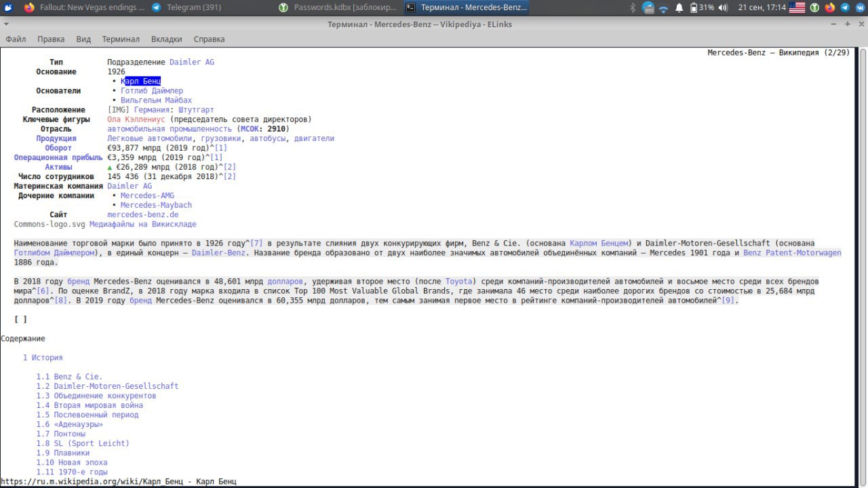Switch to Passwords.kdbx taskbar window
868x488 pixels.
click(338, 7)
